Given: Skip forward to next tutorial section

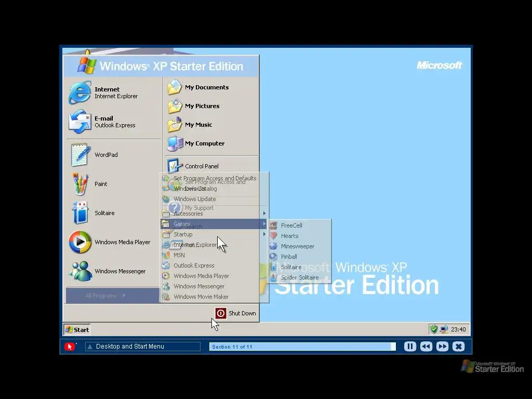Looking at the screenshot, I should pos(443,347).
